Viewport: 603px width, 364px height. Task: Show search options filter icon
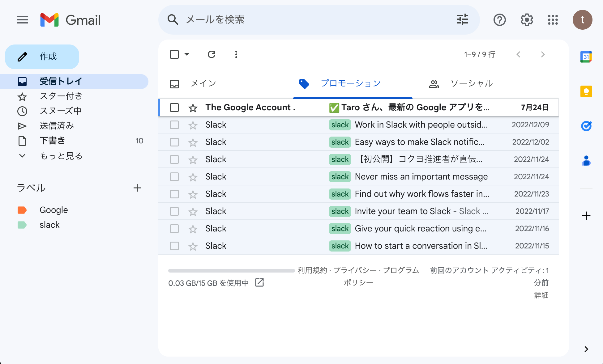(x=463, y=20)
